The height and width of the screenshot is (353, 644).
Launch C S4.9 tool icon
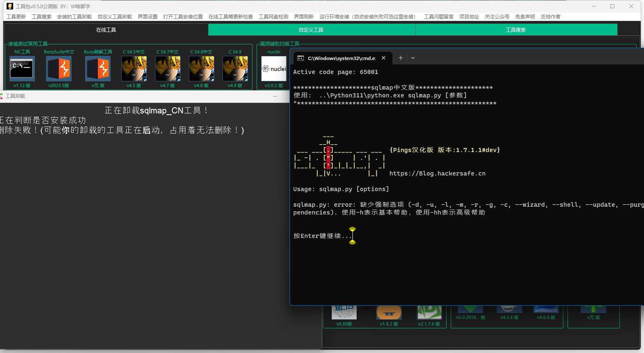click(x=235, y=68)
